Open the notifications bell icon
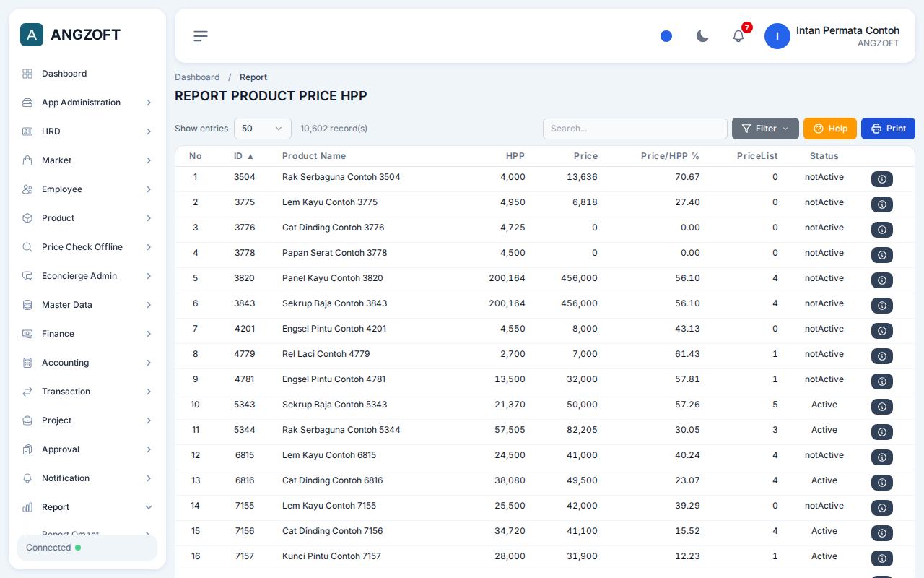 point(738,36)
